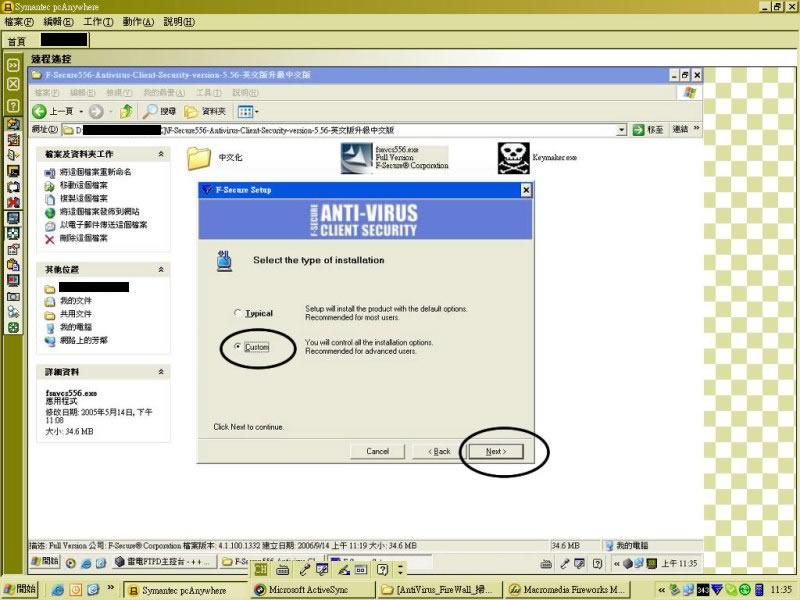Open the fsavcs556.exe installer icon
800x600 pixels.
coord(357,158)
